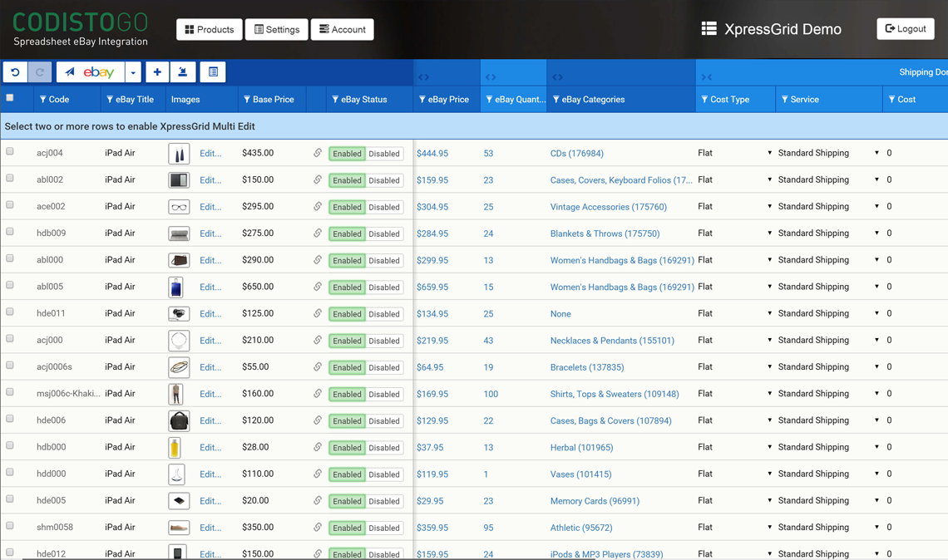Click the Logout button
The width and height of the screenshot is (948, 560).
(906, 29)
